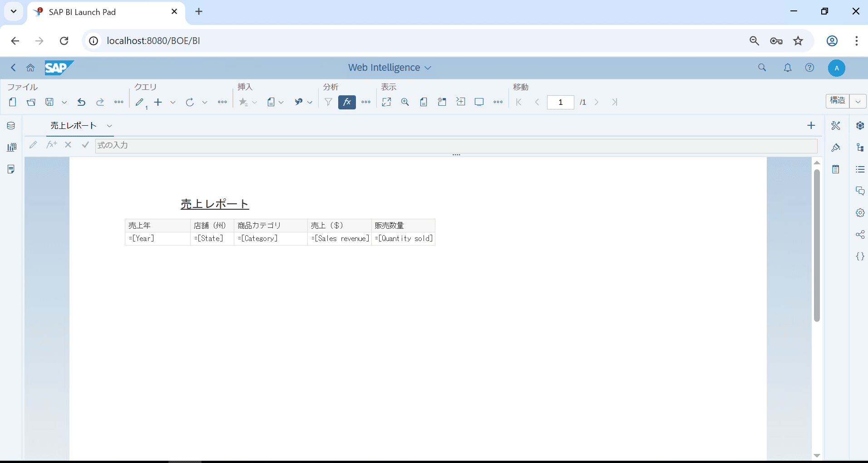Add a new report tab with plus

point(811,126)
